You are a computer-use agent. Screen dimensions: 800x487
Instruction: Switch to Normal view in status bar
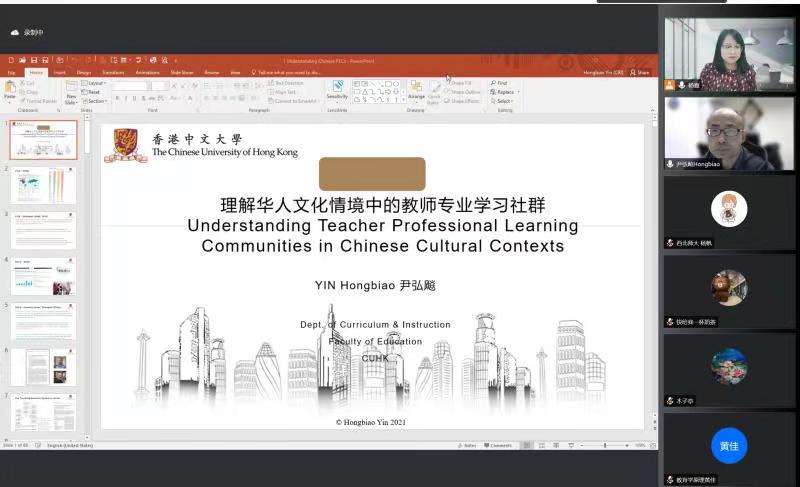click(529, 445)
